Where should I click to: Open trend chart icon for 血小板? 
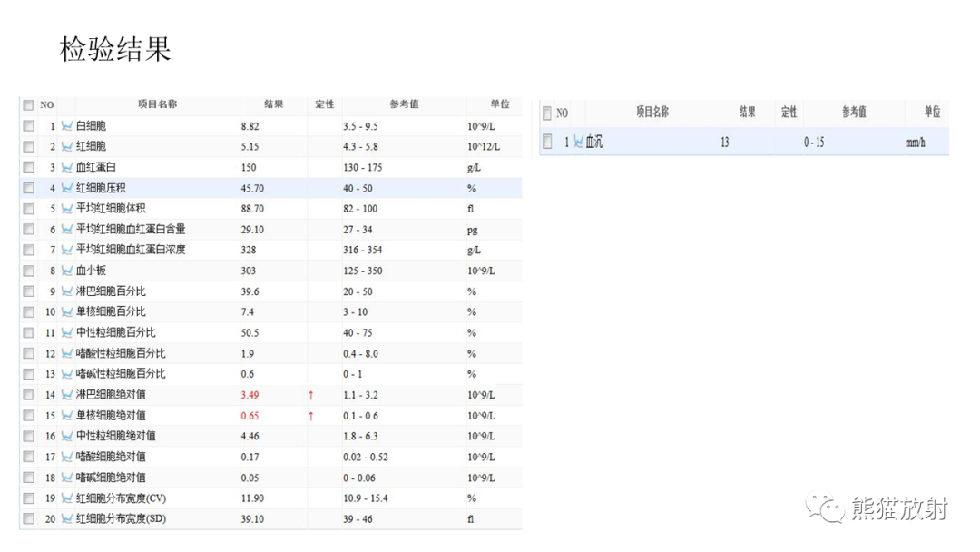tap(67, 271)
